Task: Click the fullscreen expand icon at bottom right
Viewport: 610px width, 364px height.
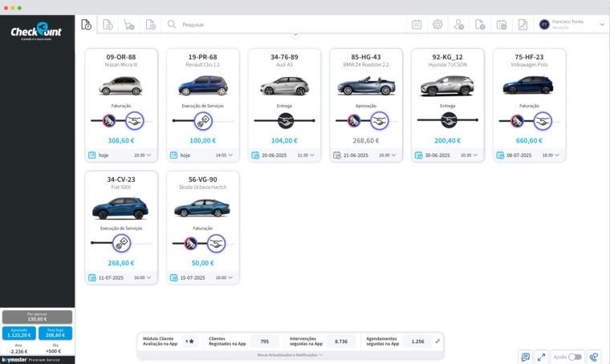Action: pyautogui.click(x=542, y=357)
